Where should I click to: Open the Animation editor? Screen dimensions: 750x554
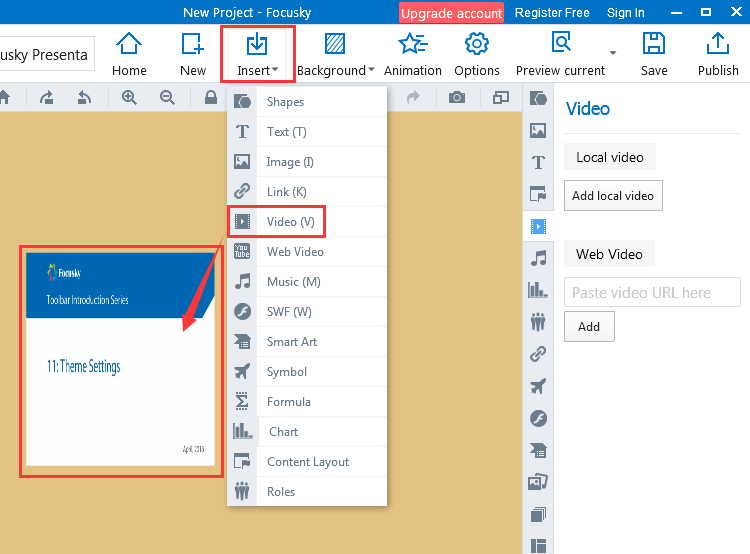(413, 54)
